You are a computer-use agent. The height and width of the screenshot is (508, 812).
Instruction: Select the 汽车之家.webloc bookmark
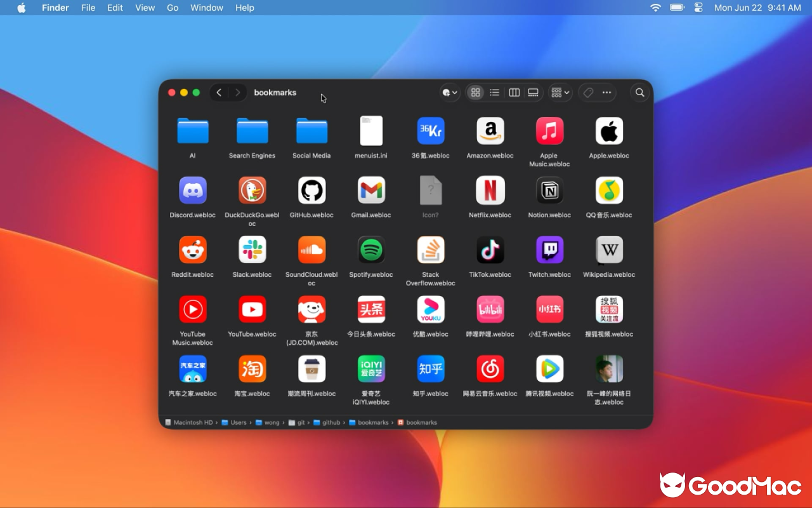[x=193, y=369]
